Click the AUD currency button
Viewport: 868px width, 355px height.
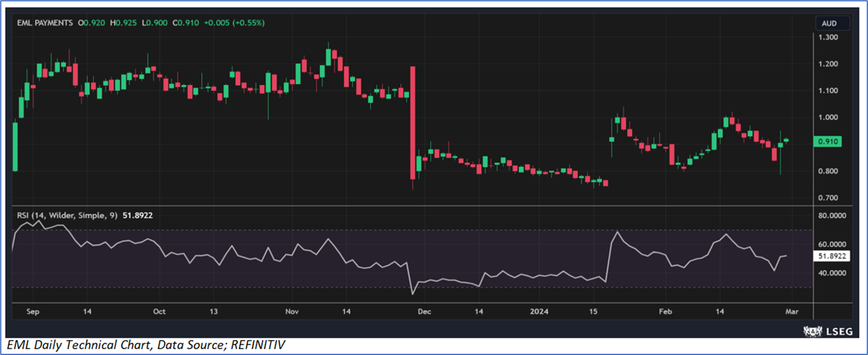829,22
